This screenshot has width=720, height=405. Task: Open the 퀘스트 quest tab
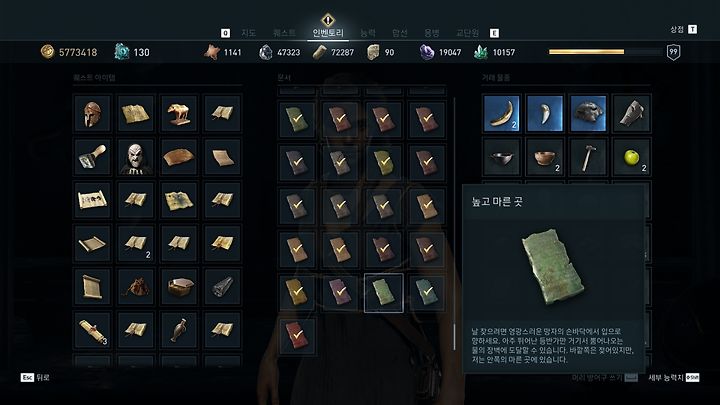(284, 33)
